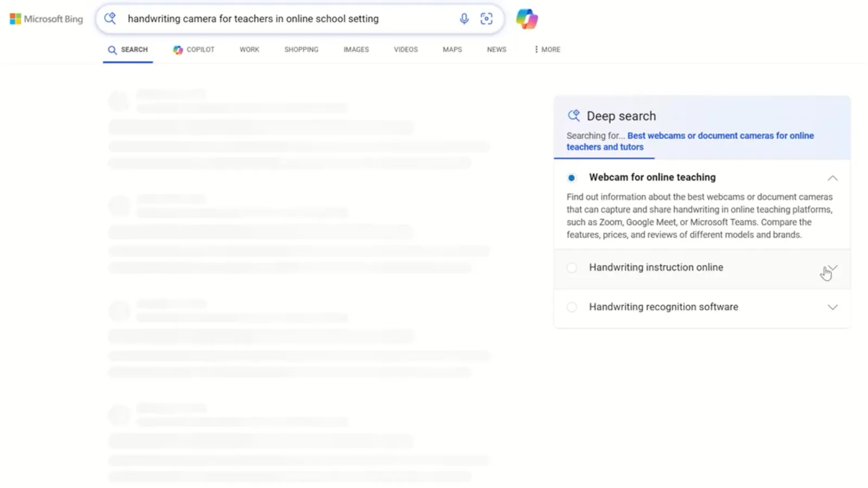Open visual search with the camera icon
Screen dimensions: 868x488
(x=487, y=18)
